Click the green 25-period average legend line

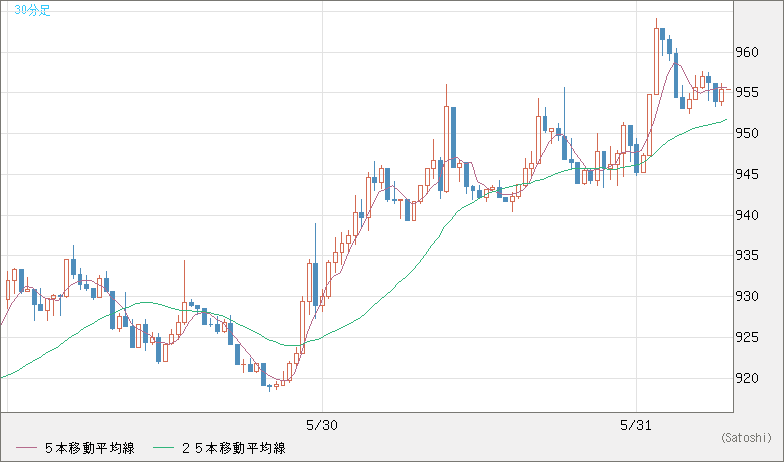tap(164, 448)
